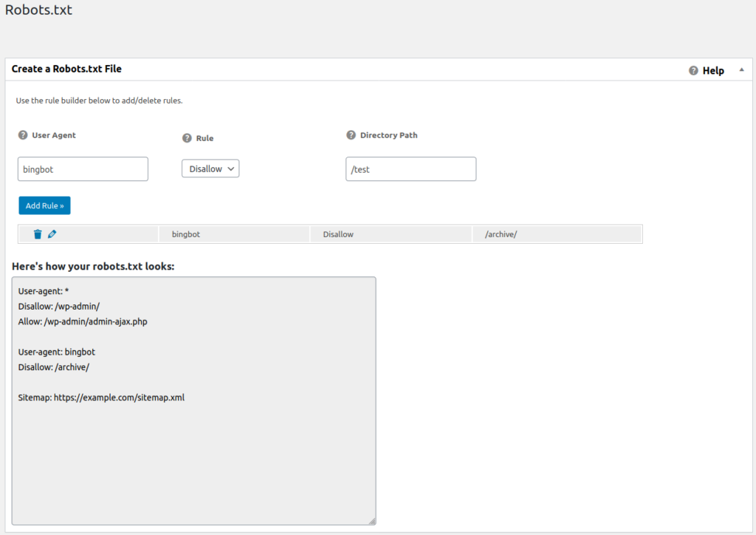Delete the bingbot /archive/ rule with trash icon
756x535 pixels.
pyautogui.click(x=38, y=234)
